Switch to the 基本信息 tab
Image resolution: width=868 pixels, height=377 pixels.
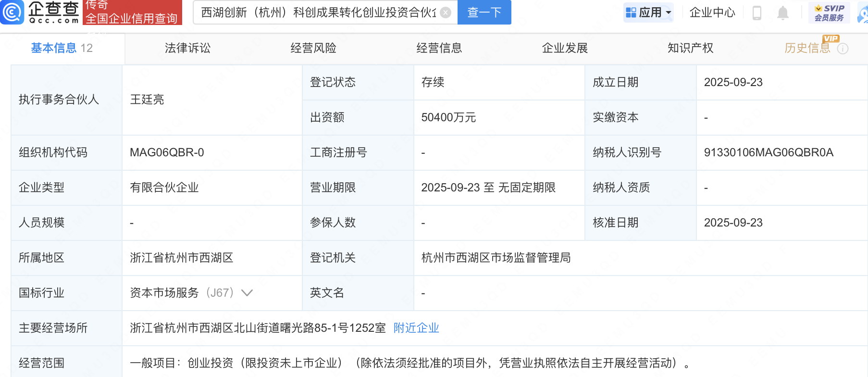point(62,48)
